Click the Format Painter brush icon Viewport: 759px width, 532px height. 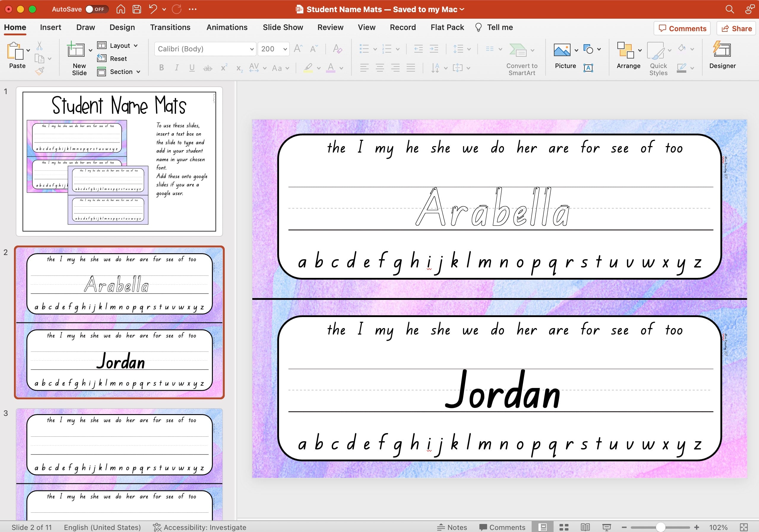click(40, 71)
